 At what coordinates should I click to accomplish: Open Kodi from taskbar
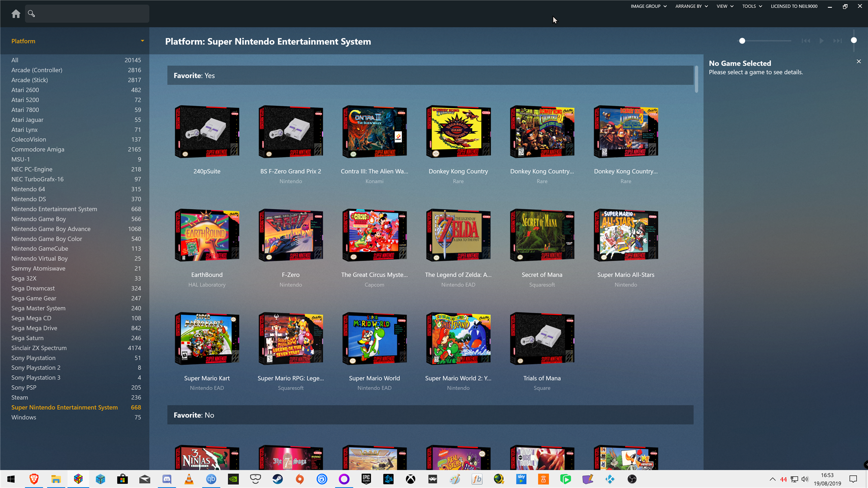pos(610,479)
